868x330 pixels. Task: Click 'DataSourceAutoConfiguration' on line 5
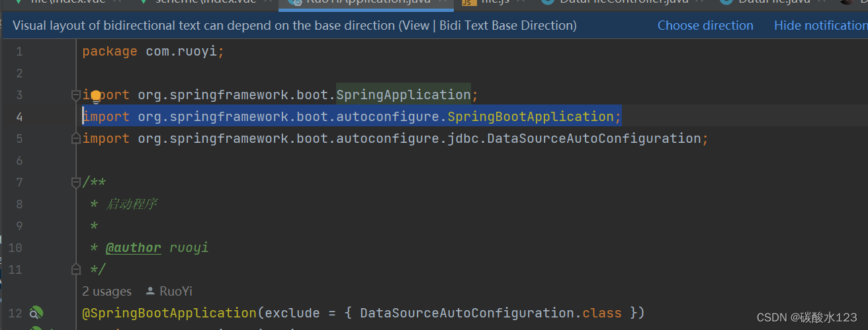[594, 138]
